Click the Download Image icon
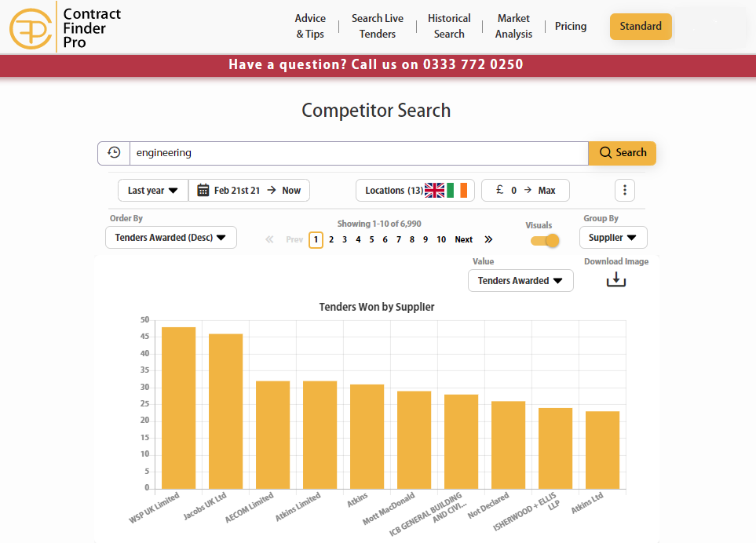Viewport: 756px width, 543px height. [615, 279]
